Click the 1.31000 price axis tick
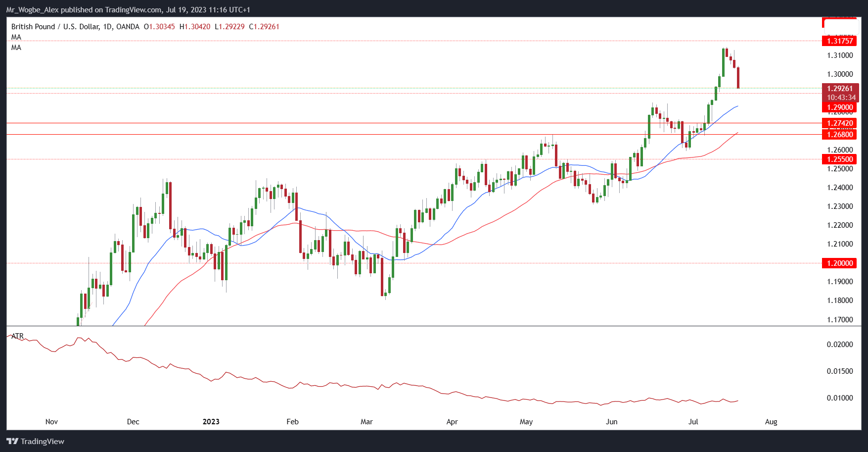Image resolution: width=868 pixels, height=452 pixels. (840, 55)
